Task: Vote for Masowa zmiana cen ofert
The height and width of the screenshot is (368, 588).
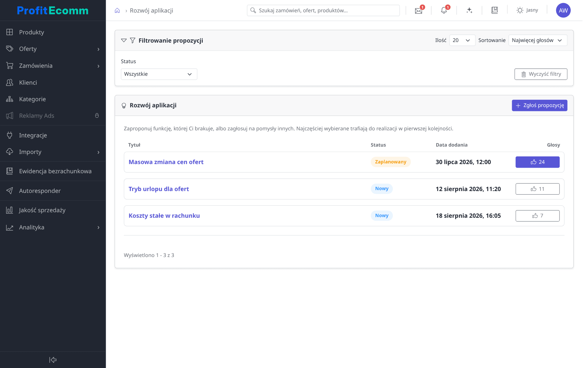Action: [537, 162]
